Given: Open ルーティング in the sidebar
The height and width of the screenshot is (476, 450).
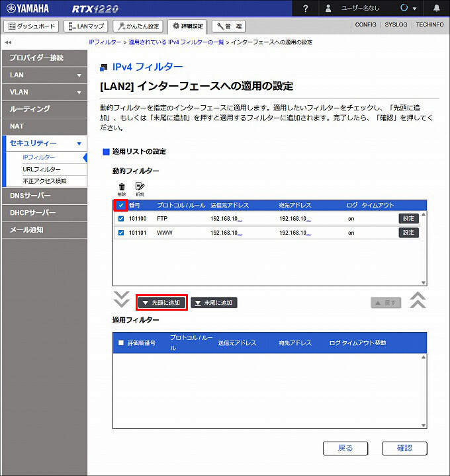Looking at the screenshot, I should point(44,109).
